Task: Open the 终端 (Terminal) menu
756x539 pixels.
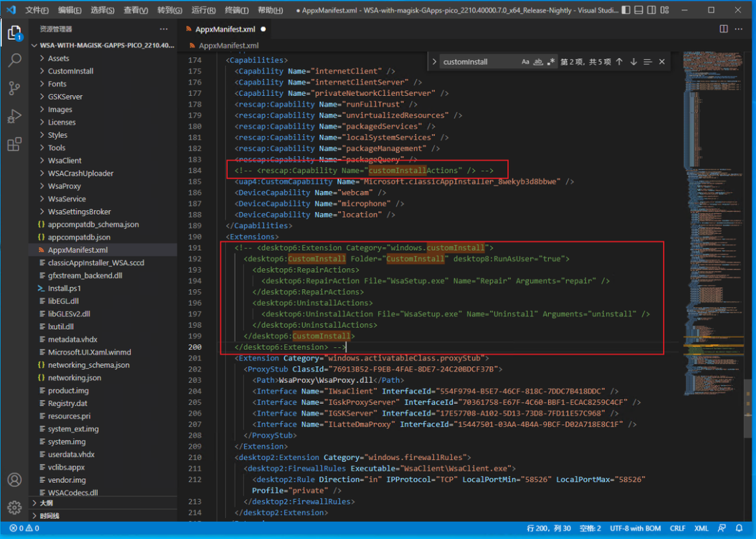Action: tap(236, 10)
